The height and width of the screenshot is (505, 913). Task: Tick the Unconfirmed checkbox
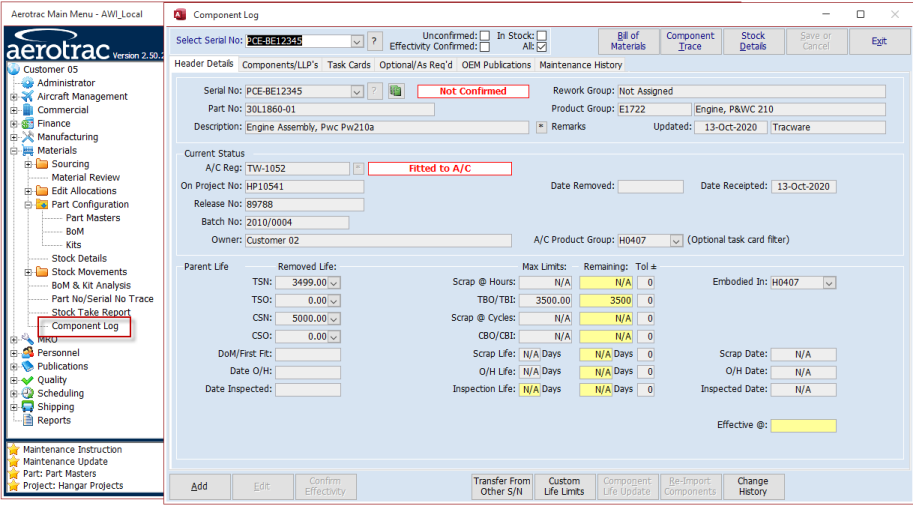coord(484,35)
